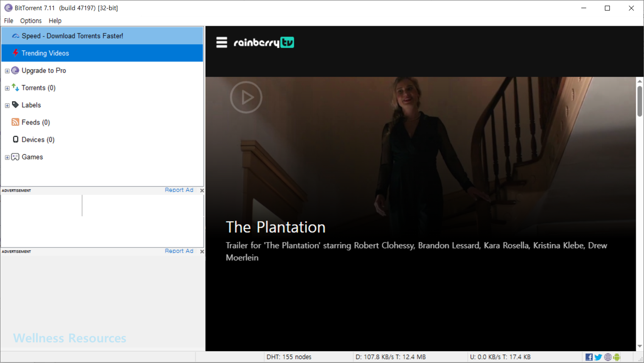Open the rainberry TV hamburger menu

tap(222, 42)
